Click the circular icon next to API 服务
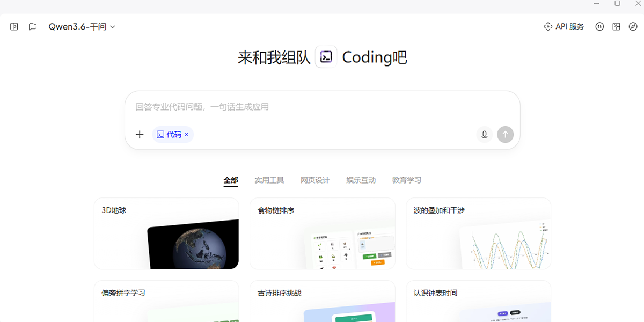This screenshot has width=644, height=322. click(x=600, y=26)
